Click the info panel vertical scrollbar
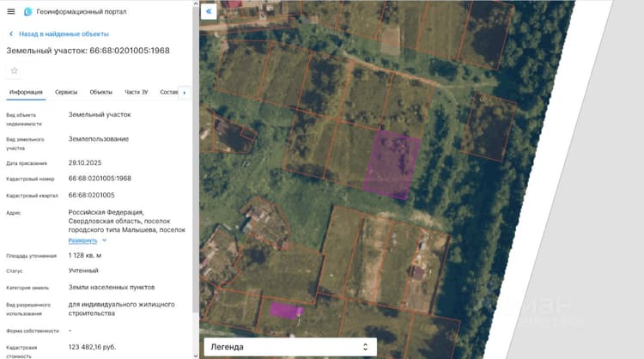This screenshot has height=359, width=644. pyautogui.click(x=196, y=161)
